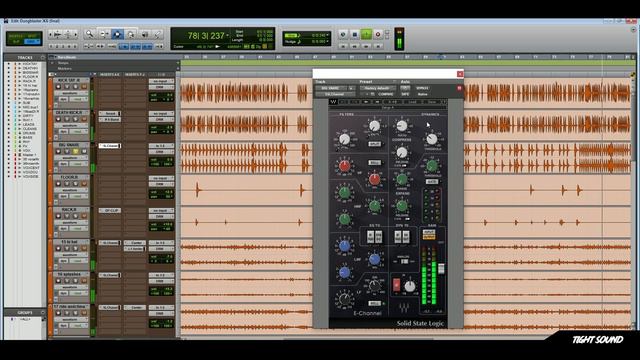The width and height of the screenshot is (640, 360).
Task: Click the SLChannel insert on BIG SNARE track
Action: [x=110, y=146]
